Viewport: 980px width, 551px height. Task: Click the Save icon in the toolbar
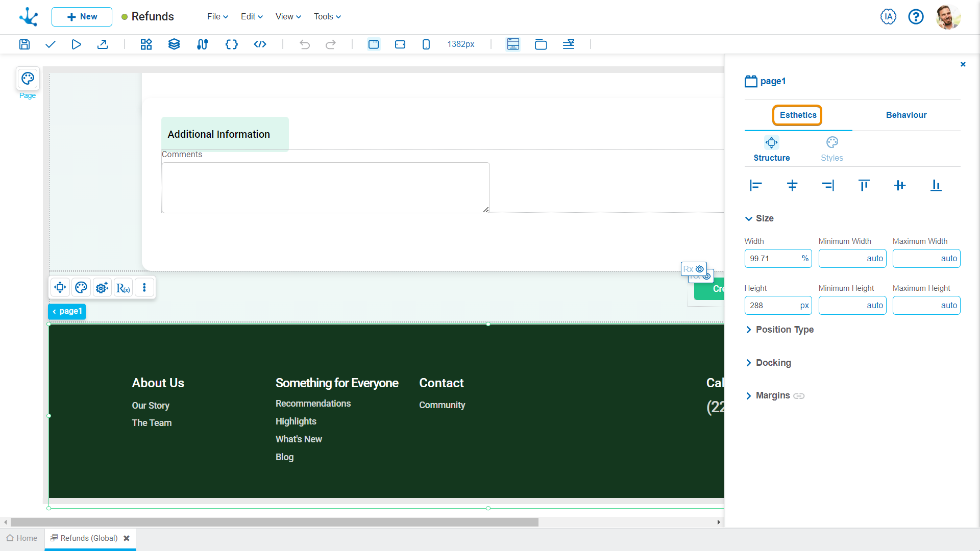24,44
